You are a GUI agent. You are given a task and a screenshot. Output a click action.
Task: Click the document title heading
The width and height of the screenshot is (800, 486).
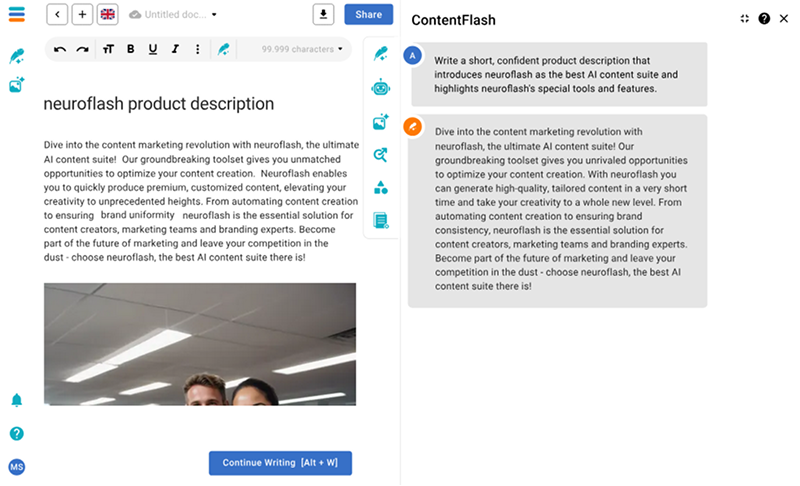click(159, 104)
